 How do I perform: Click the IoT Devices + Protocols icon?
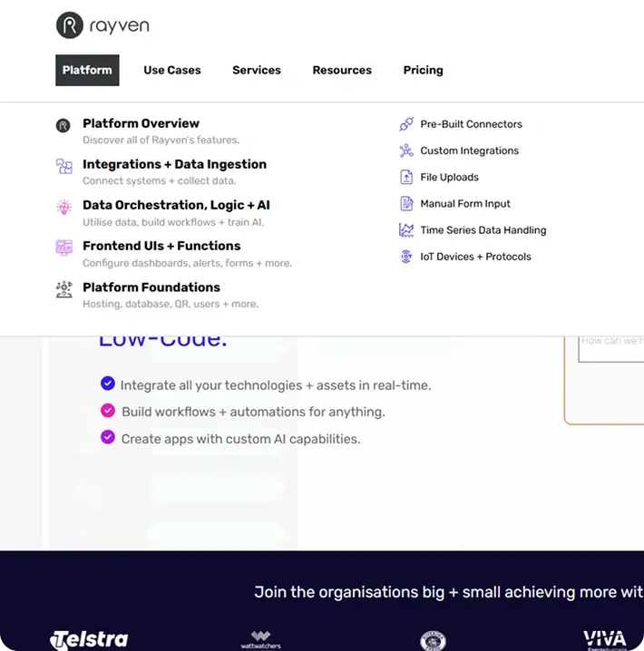[x=406, y=257]
